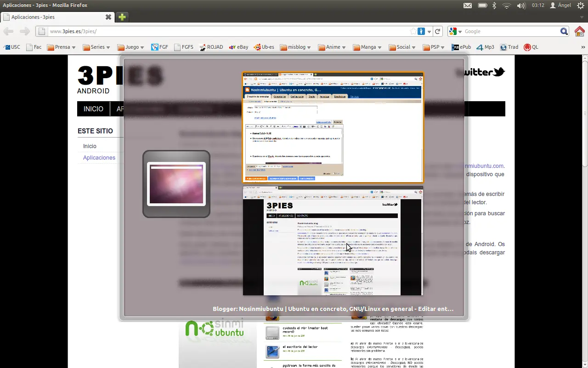This screenshot has height=368, width=588.
Task: Expand the Anime bookmarks folder
Action: [x=332, y=47]
